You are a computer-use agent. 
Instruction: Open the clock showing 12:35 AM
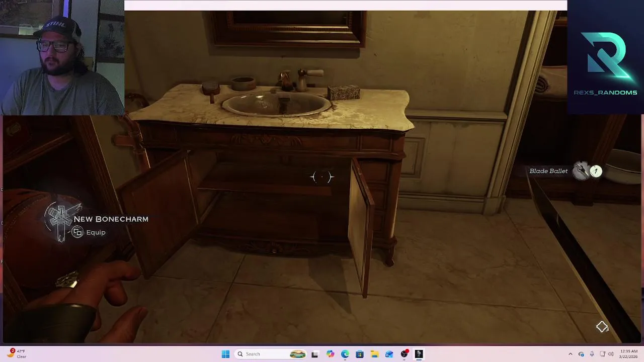point(629,354)
